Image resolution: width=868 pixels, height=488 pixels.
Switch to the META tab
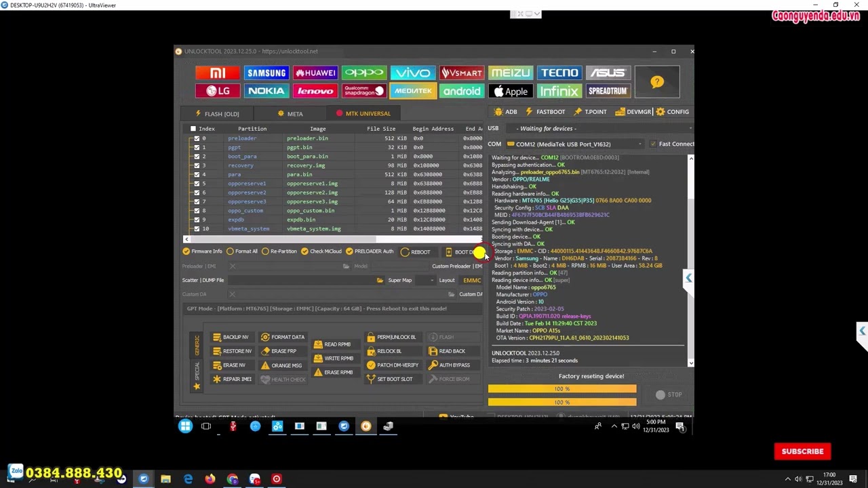pyautogui.click(x=290, y=114)
